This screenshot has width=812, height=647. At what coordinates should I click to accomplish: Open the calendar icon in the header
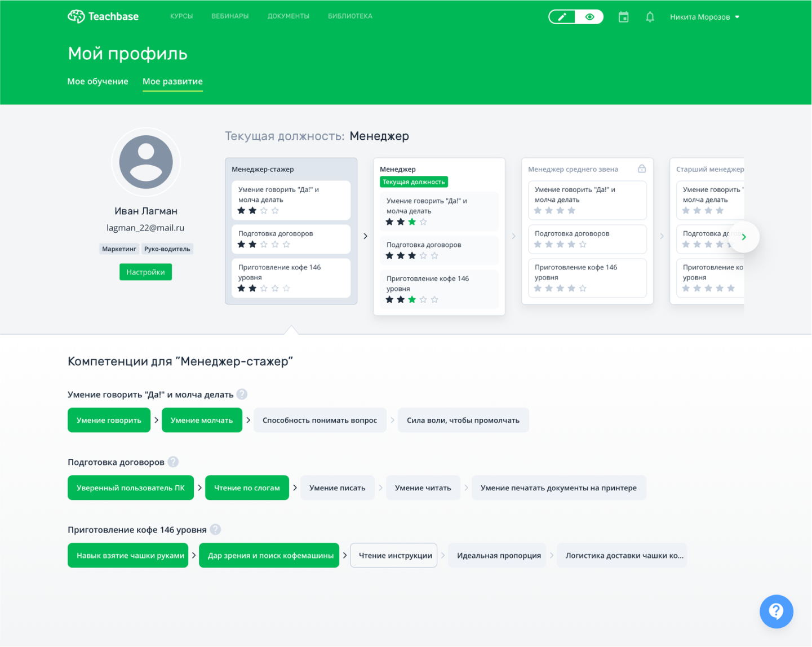[623, 16]
